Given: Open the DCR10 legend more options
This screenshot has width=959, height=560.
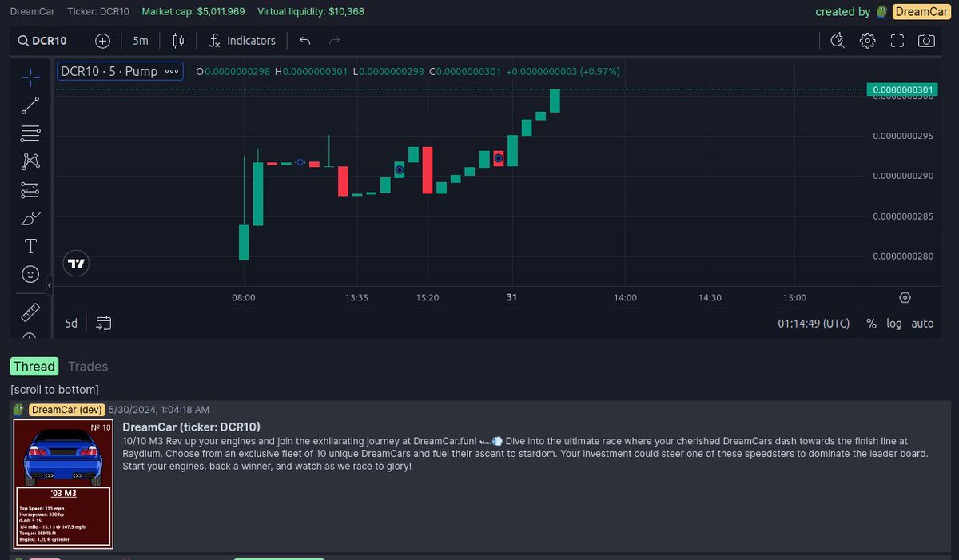Looking at the screenshot, I should [x=172, y=71].
